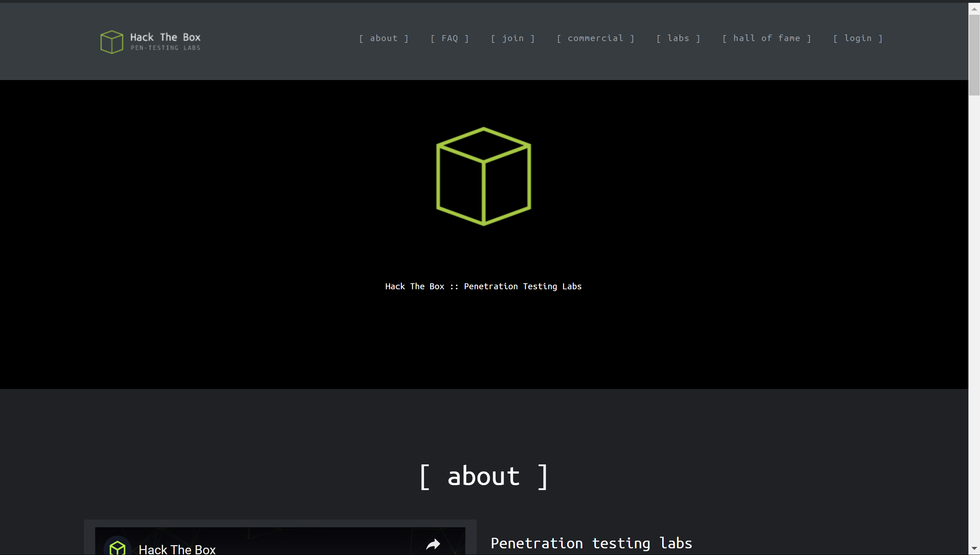Go to the FAQ section link

tap(449, 38)
